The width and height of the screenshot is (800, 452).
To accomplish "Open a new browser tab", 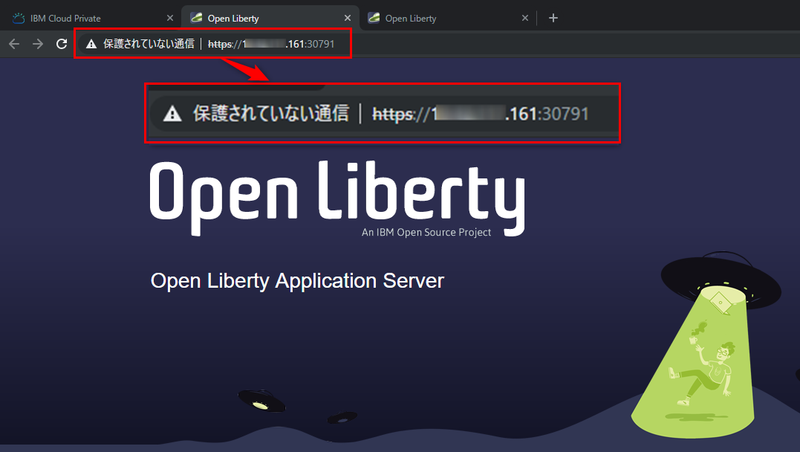I will click(x=553, y=18).
